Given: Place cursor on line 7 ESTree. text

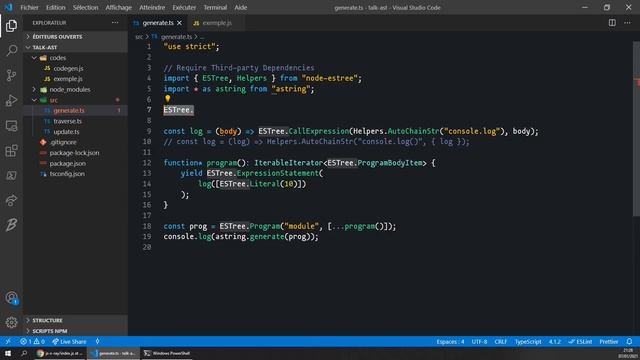Looking at the screenshot, I should click(178, 110).
